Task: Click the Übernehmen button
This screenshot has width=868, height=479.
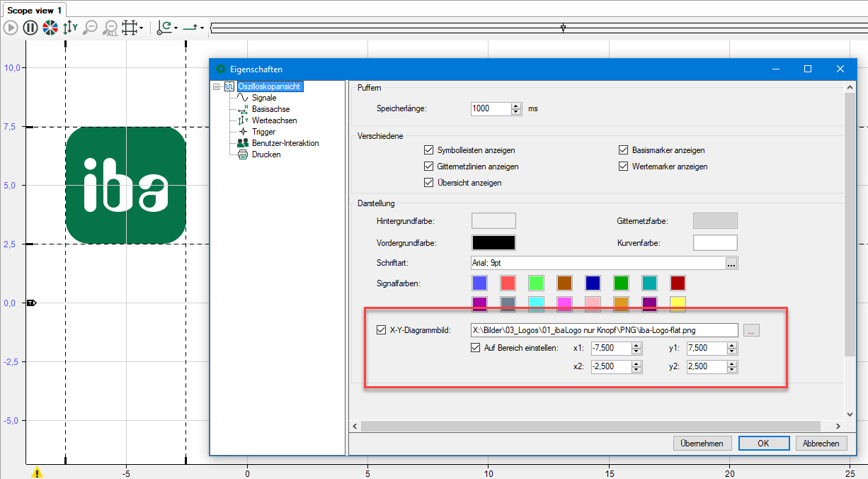Action: pos(702,443)
